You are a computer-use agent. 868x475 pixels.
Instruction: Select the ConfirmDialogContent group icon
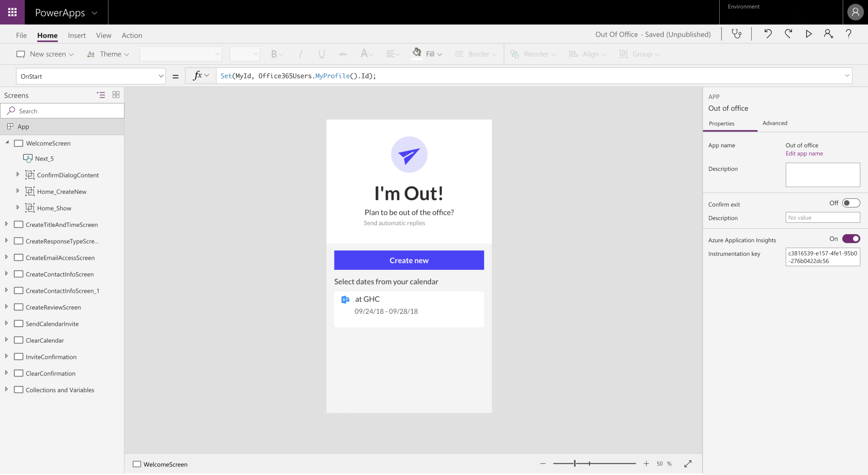click(x=30, y=175)
